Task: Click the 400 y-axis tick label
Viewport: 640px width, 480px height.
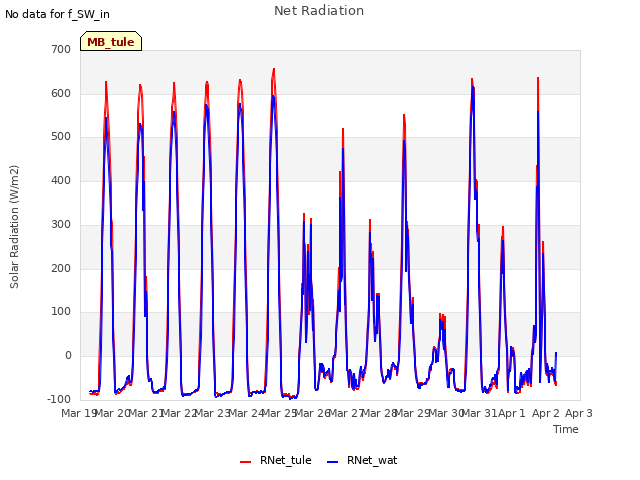Action: [61, 180]
